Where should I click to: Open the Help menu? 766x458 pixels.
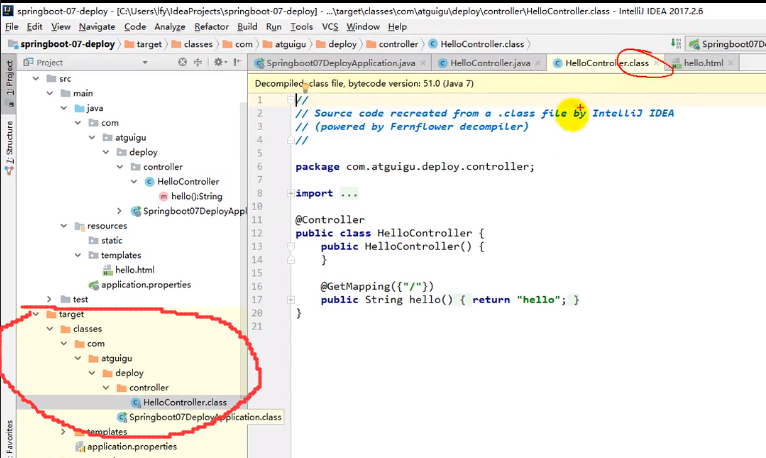(397, 27)
